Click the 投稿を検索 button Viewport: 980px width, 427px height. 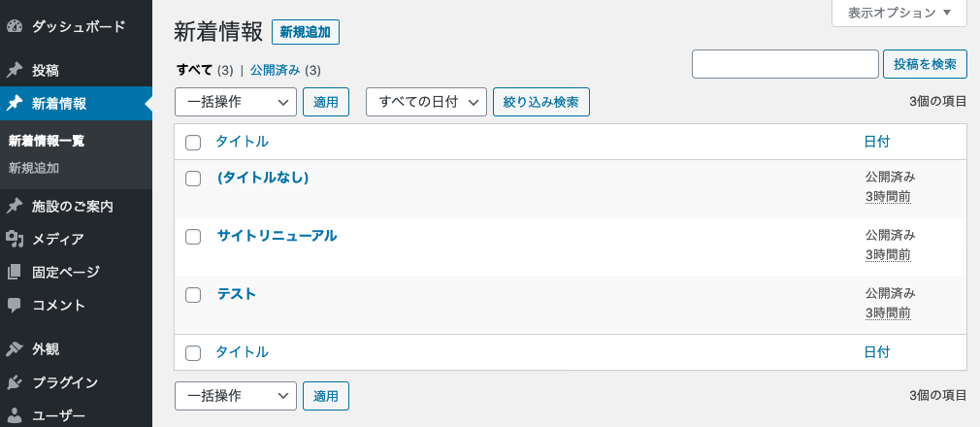pos(925,64)
